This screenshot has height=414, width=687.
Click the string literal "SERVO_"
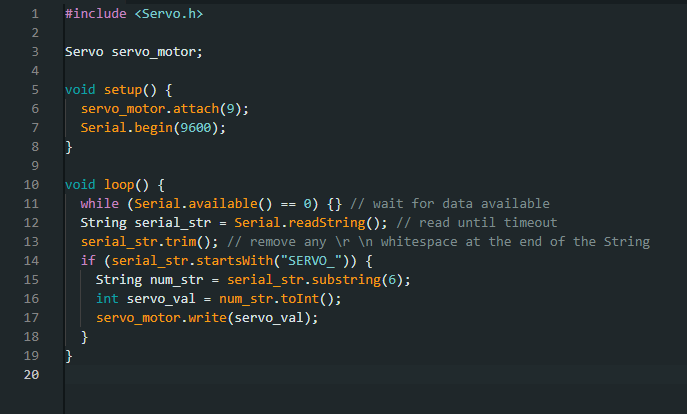(312, 261)
